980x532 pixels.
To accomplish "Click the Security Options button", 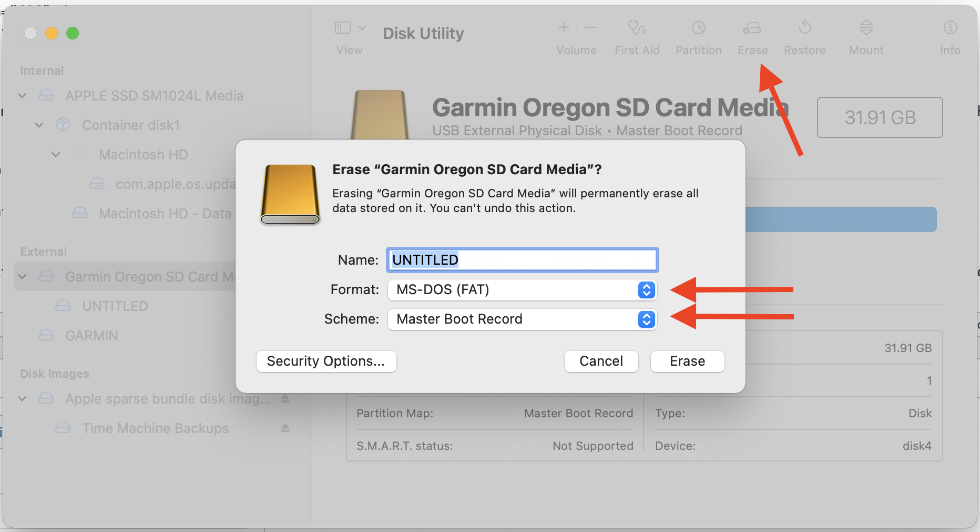I will tap(326, 362).
